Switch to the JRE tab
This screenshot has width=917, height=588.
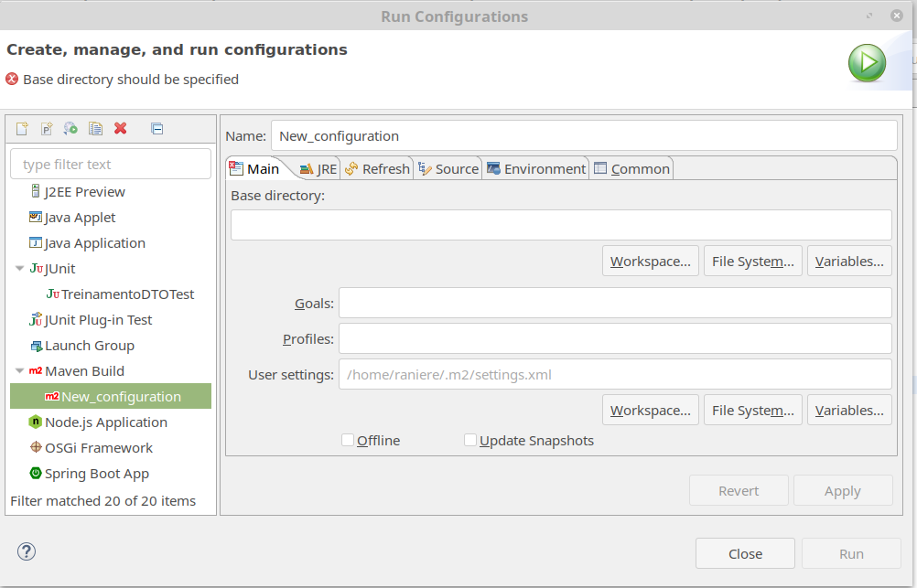[x=318, y=168]
